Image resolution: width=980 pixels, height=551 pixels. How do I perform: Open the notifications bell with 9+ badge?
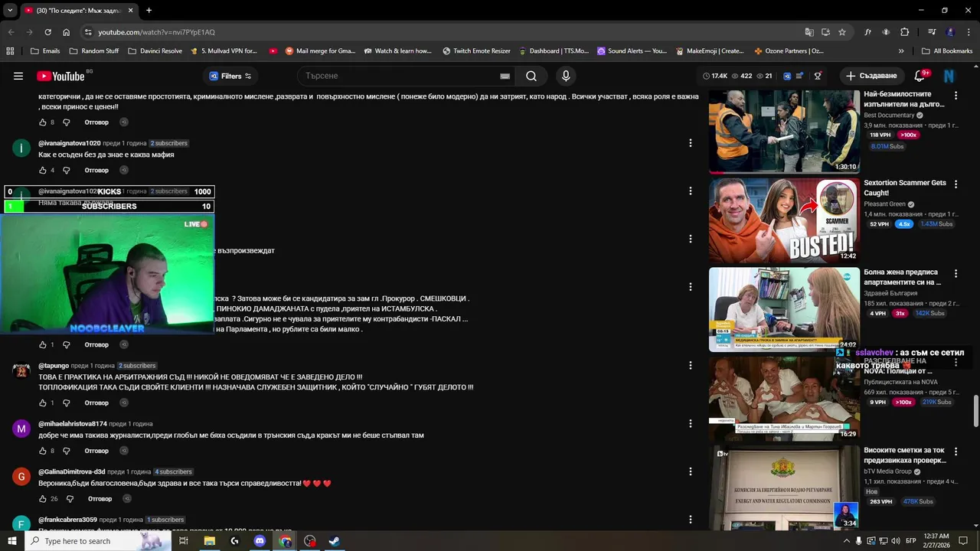point(921,76)
